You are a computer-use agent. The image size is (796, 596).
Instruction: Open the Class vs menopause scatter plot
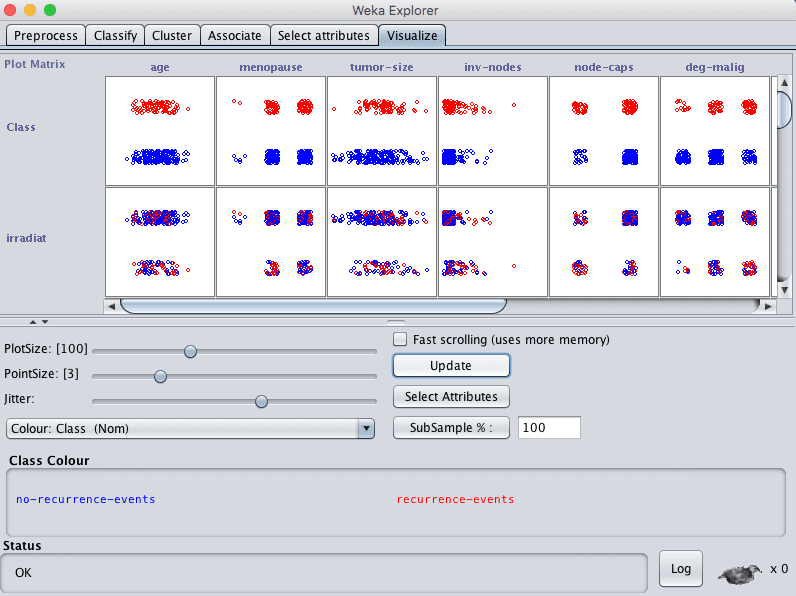271,131
